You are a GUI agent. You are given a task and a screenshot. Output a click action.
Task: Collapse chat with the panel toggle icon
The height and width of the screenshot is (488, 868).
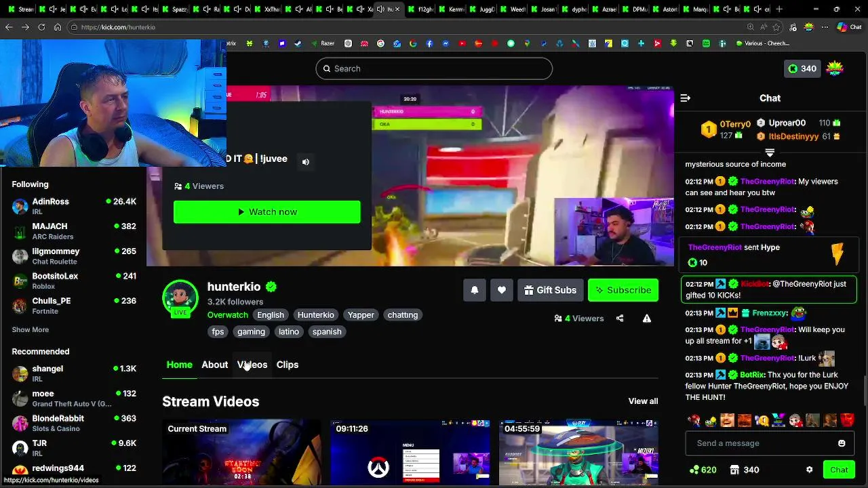coord(686,98)
